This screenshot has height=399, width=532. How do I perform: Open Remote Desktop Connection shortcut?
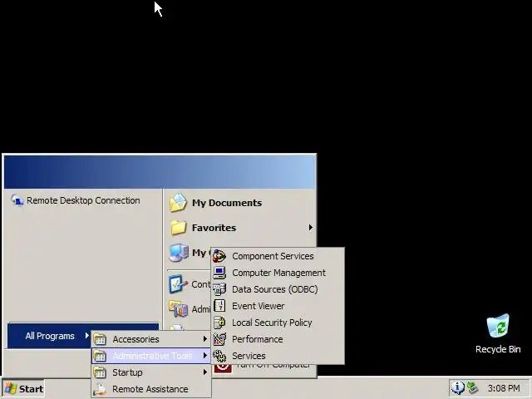coord(83,200)
